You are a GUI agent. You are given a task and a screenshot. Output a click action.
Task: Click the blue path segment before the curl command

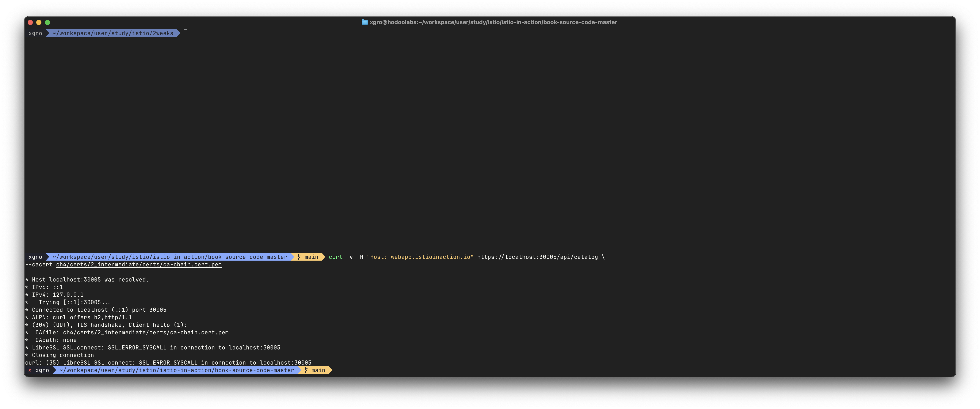pyautogui.click(x=170, y=257)
